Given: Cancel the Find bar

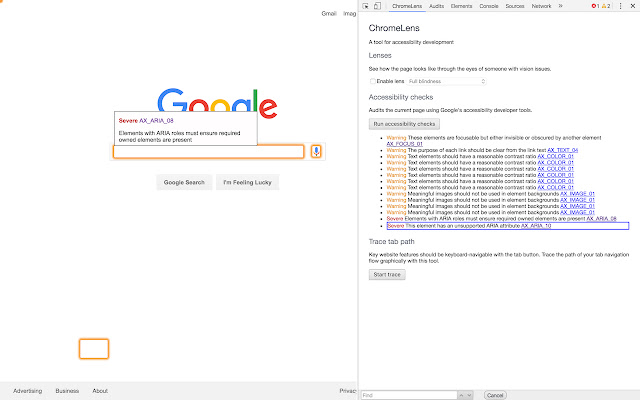Looking at the screenshot, I should point(495,395).
